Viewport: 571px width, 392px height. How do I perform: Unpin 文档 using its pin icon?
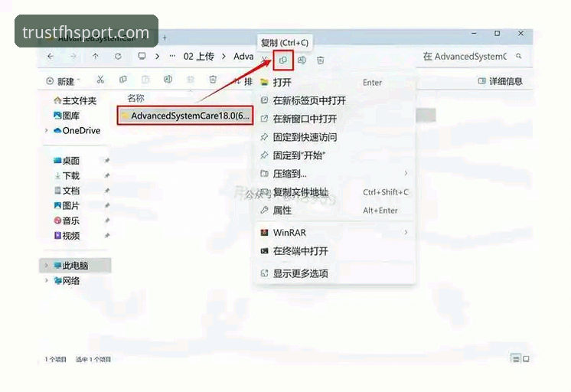107,191
